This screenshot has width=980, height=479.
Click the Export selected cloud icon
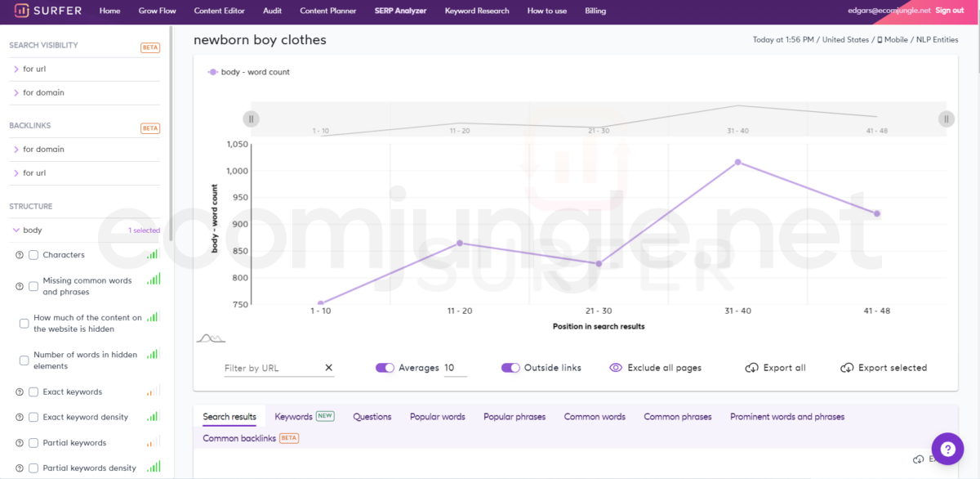point(847,368)
